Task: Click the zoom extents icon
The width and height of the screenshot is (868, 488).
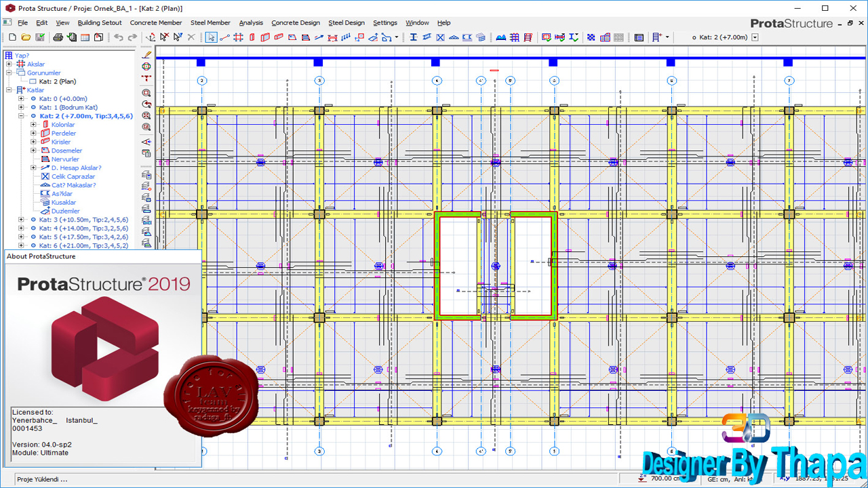Action: tap(147, 115)
